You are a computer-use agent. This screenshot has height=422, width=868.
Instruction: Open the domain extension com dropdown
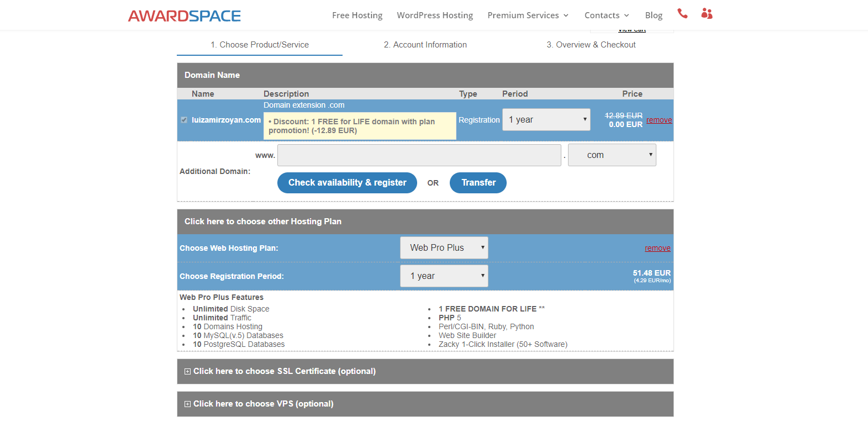point(612,155)
